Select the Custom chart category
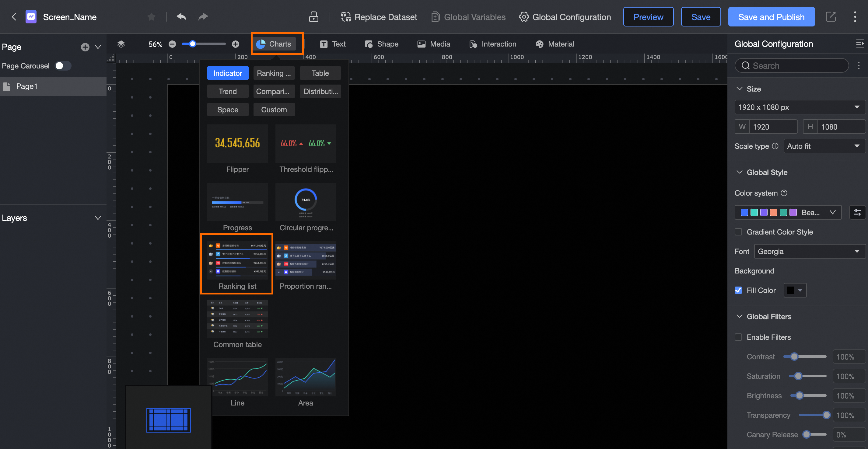 click(274, 110)
